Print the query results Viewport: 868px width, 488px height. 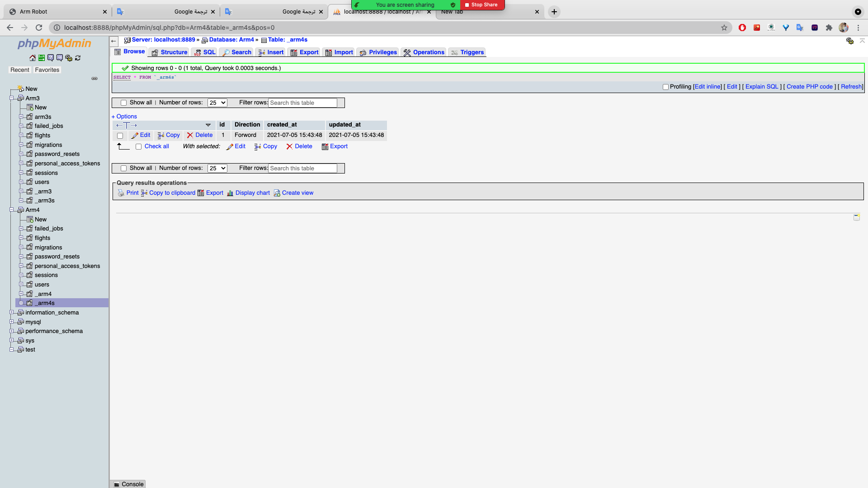132,193
